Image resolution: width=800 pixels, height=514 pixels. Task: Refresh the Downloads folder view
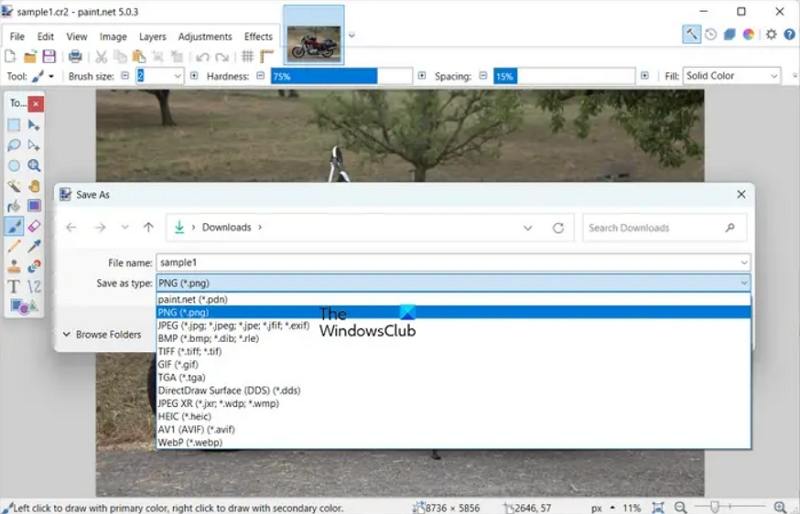pos(558,228)
